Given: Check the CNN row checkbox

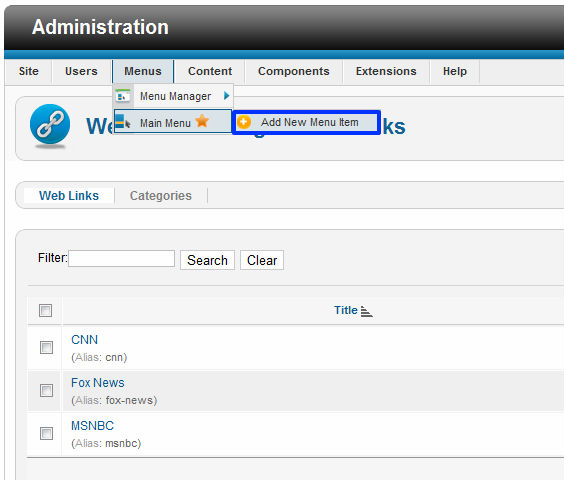Looking at the screenshot, I should pyautogui.click(x=46, y=347).
